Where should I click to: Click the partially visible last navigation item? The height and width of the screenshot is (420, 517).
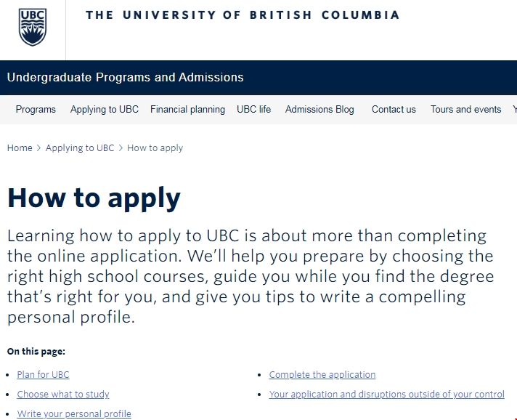click(514, 110)
